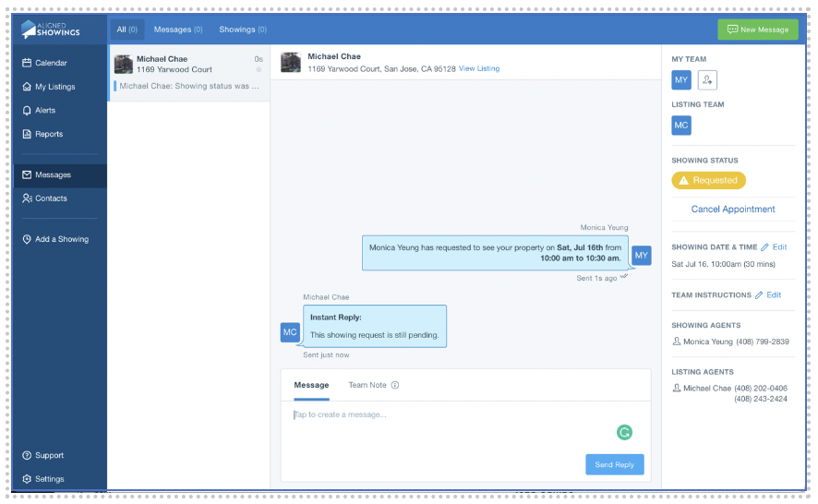Click the "Sent 1s ago" delivery checkmark
Viewport: 818px width, 504px height.
(623, 277)
